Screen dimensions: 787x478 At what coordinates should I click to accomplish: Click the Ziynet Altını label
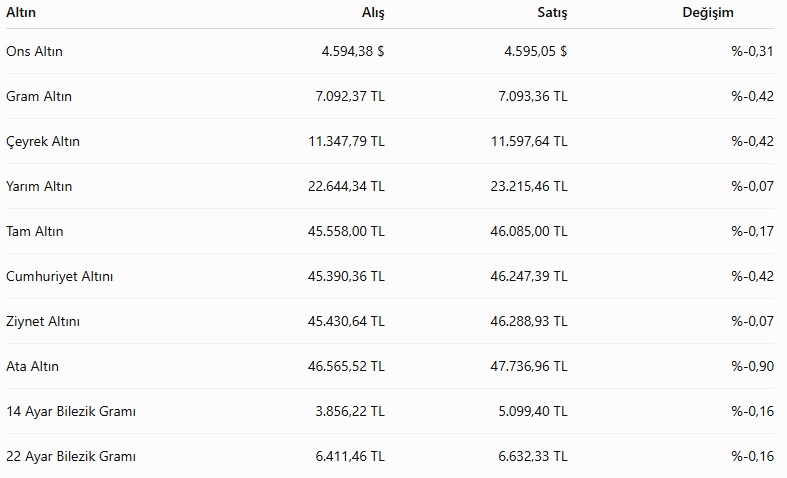43,321
